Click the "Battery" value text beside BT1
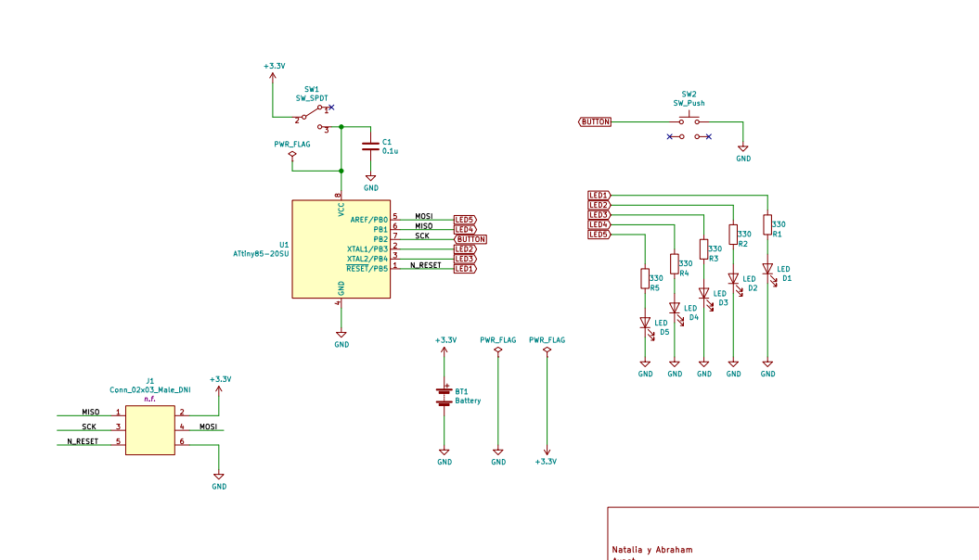979x560 pixels. pyautogui.click(x=468, y=401)
